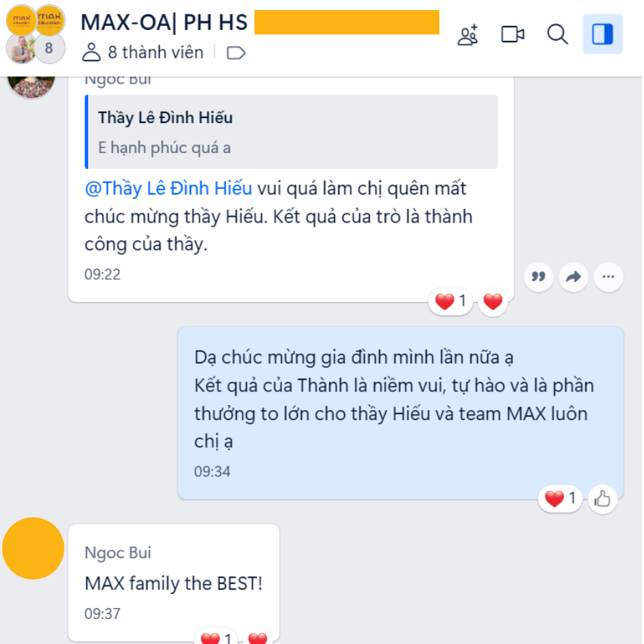Click the heart count reaction on 09:22 message
The width and height of the screenshot is (644, 644).
(451, 301)
